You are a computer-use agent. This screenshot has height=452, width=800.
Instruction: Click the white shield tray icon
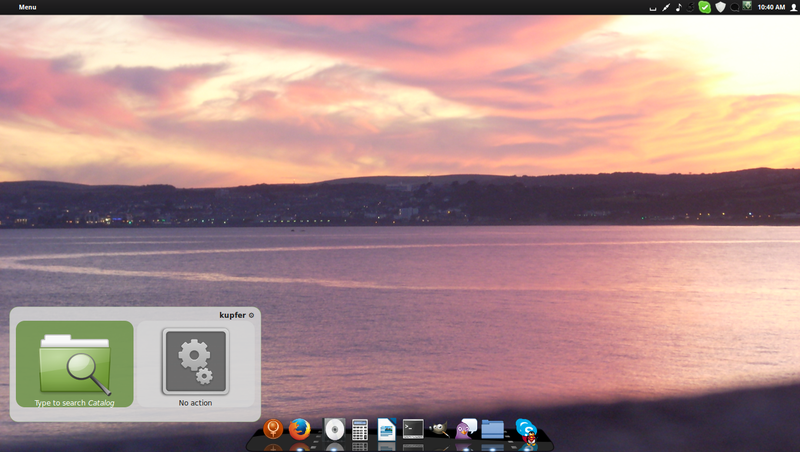(x=720, y=7)
